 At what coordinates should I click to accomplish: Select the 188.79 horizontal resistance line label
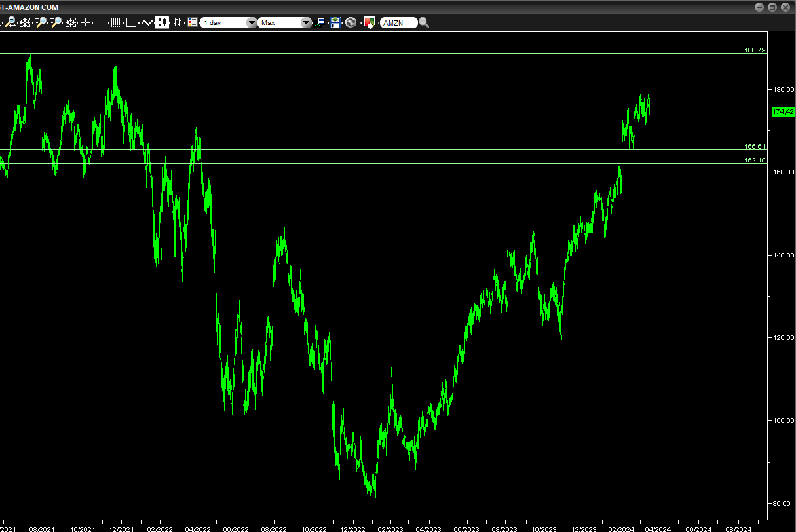pos(755,50)
